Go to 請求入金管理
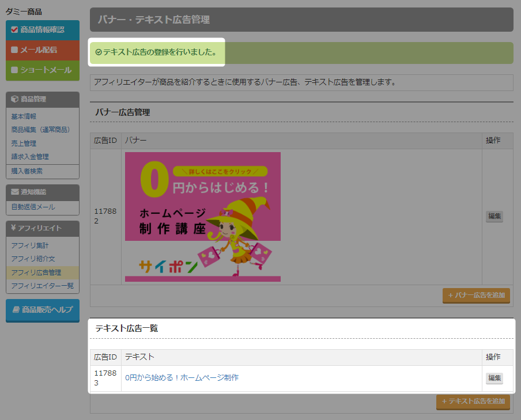521x420 pixels. (x=30, y=157)
